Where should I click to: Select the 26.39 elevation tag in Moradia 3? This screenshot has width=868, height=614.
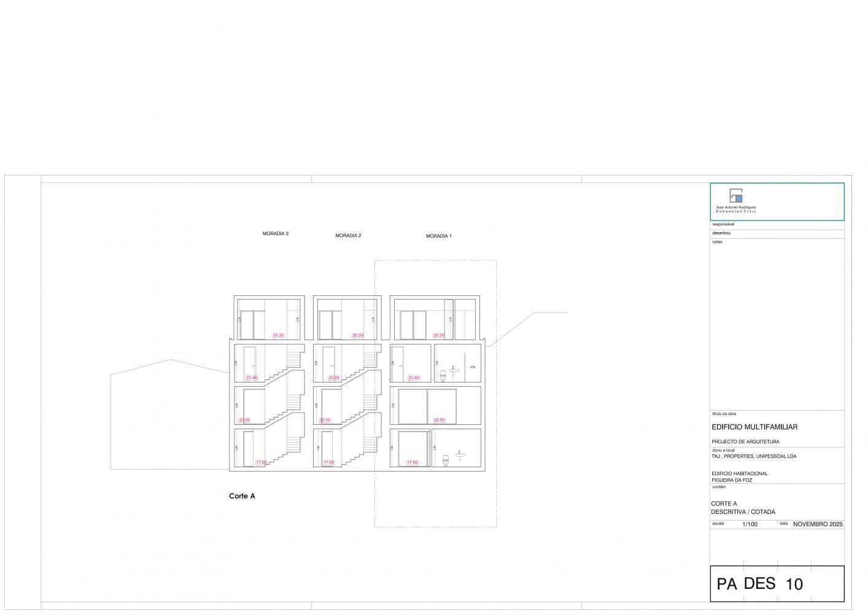(x=278, y=336)
